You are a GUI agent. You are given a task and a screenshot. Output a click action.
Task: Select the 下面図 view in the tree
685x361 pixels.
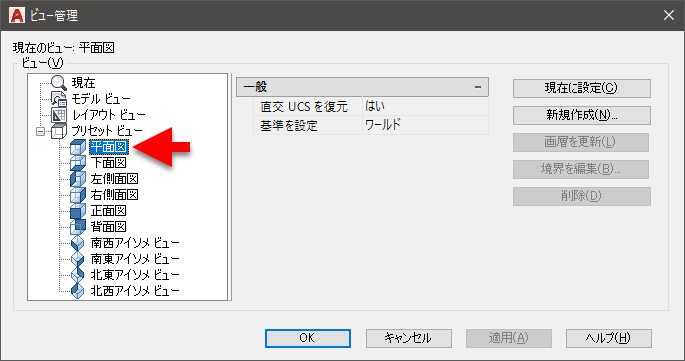pyautogui.click(x=109, y=163)
